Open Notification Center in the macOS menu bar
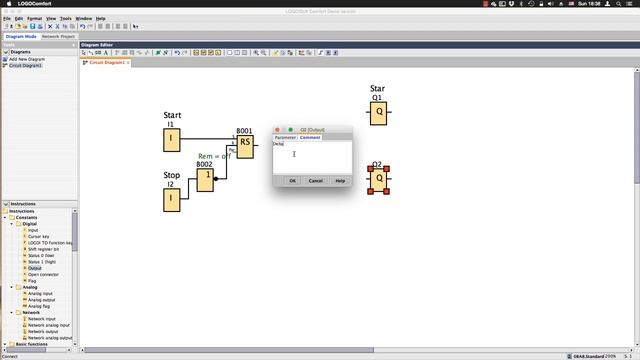The image size is (640, 360). point(629,4)
